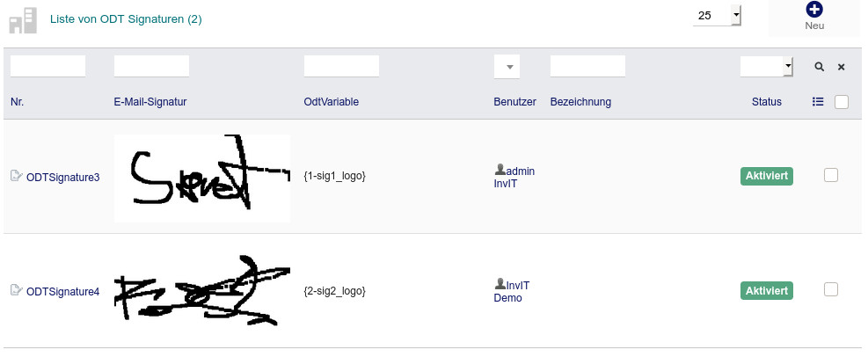Click the document icon beside ODTSignature4

point(16,290)
